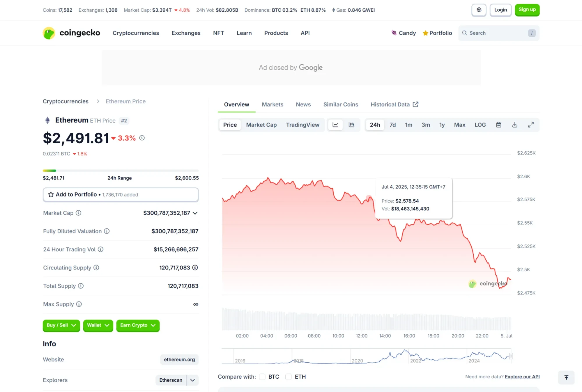Switch to News tab
Viewport: 582px width, 392px height.
(x=303, y=104)
